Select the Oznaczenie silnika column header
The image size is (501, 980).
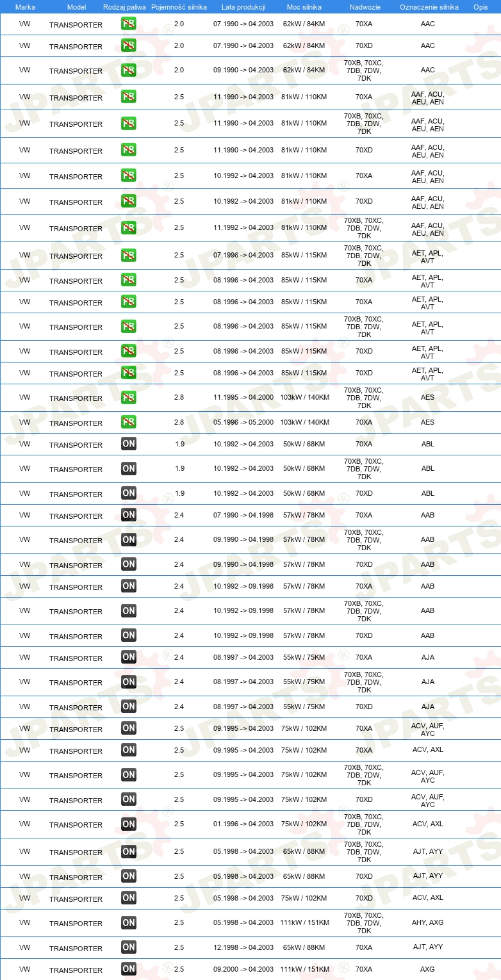pos(429,6)
